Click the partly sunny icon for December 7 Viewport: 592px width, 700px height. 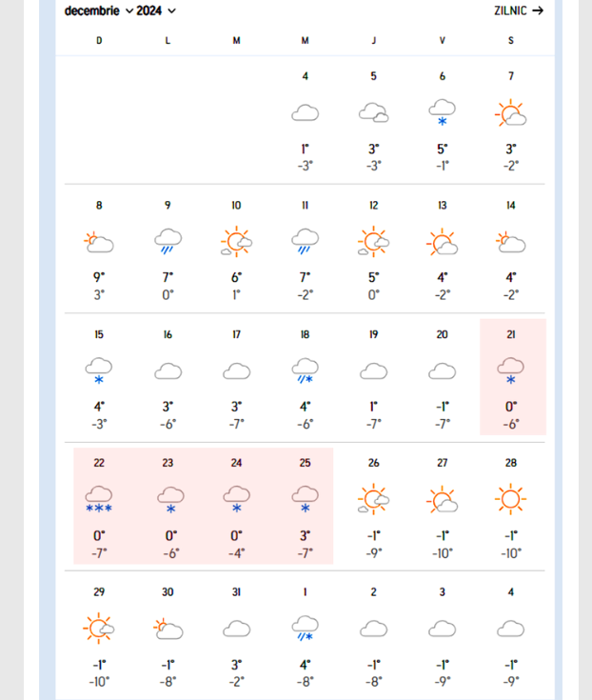coord(511,114)
